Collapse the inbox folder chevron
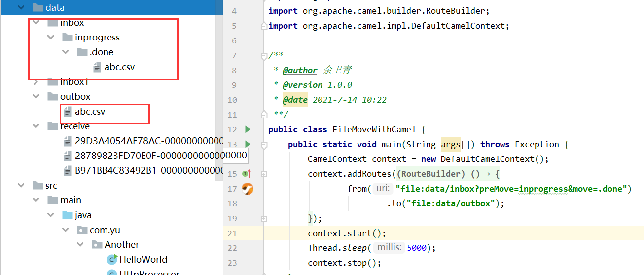This screenshot has width=644, height=275. (x=36, y=23)
